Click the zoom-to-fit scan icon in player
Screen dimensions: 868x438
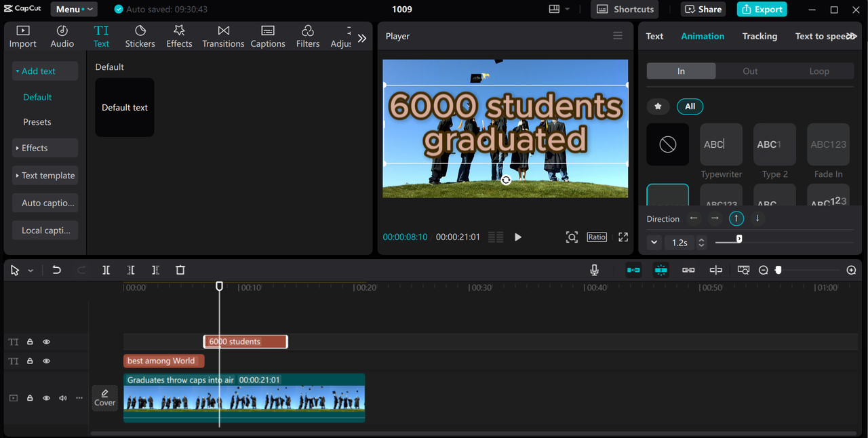coord(572,237)
